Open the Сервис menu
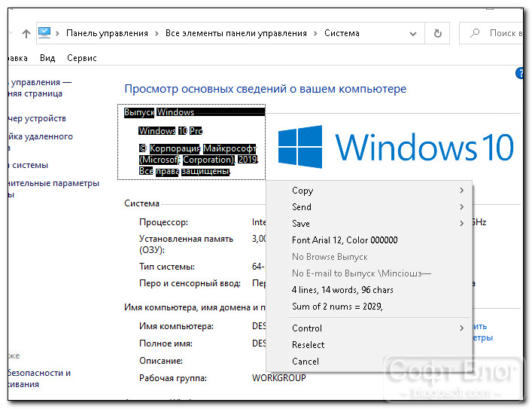 82,58
